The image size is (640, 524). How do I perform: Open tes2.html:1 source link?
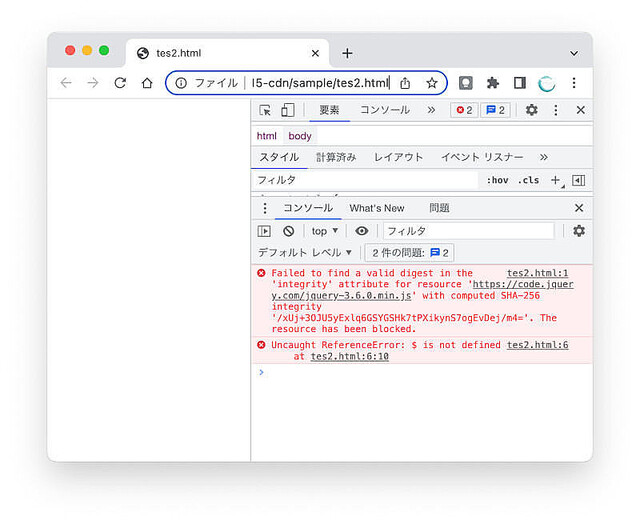[x=538, y=273]
